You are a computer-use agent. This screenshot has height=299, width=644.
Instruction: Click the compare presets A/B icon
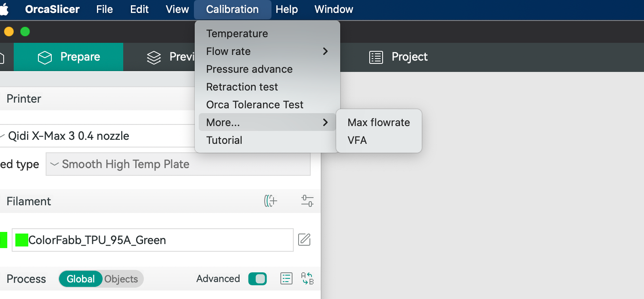tap(307, 278)
